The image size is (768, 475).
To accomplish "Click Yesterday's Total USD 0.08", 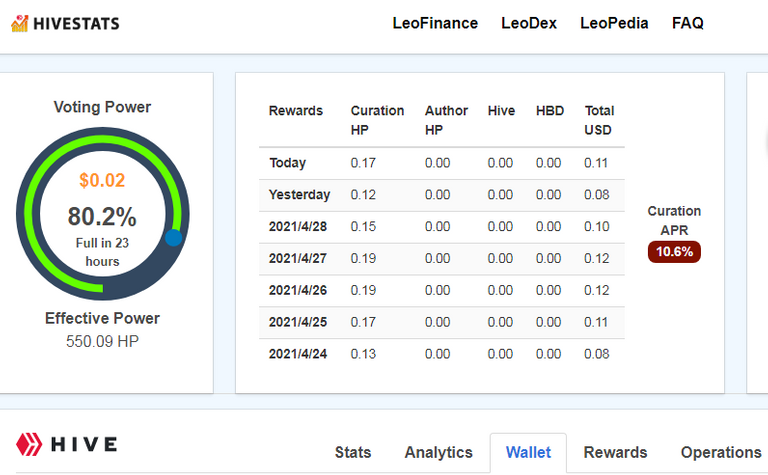I will pos(597,194).
